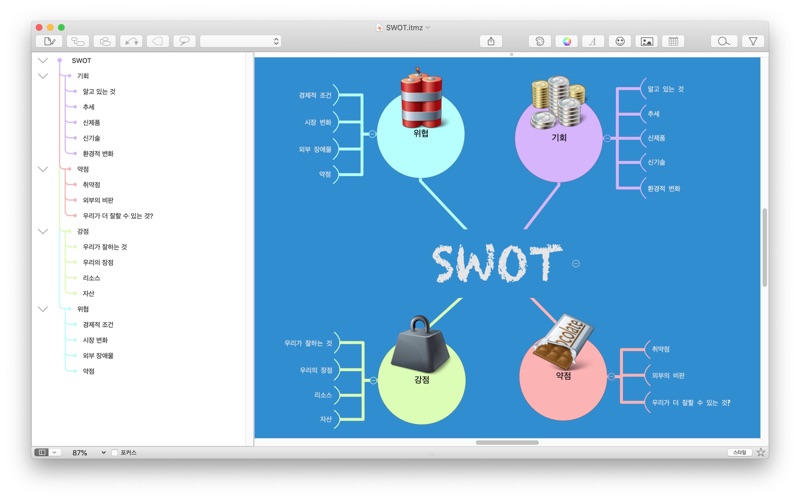Click the filter funnel toolbar icon
The width and height of the screenshot is (800, 500).
pyautogui.click(x=753, y=41)
